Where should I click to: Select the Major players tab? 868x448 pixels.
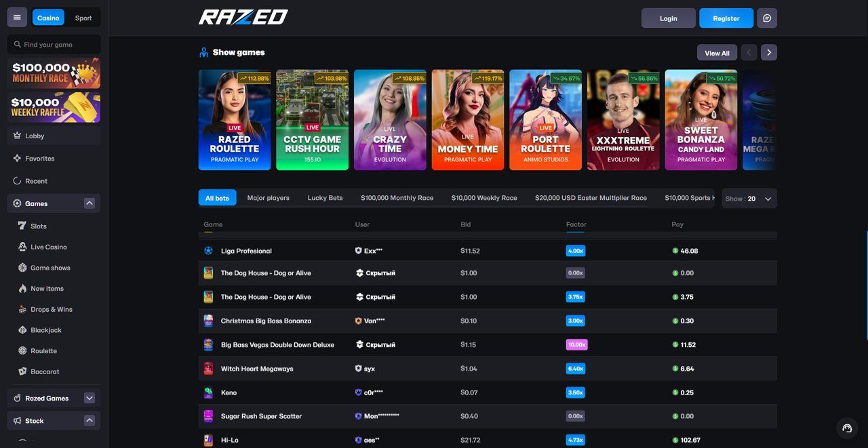click(x=268, y=198)
